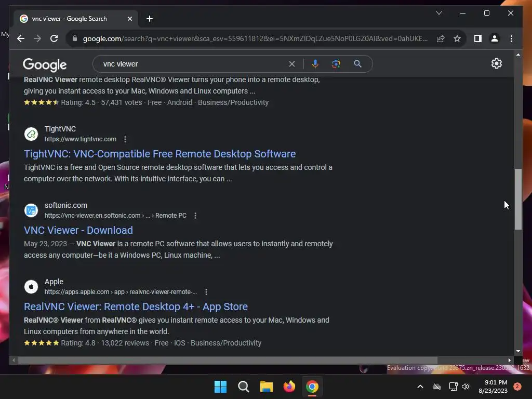Click the horizontal scrollbar thumb
Viewport: 532px width, 399px height.
tap(228, 360)
